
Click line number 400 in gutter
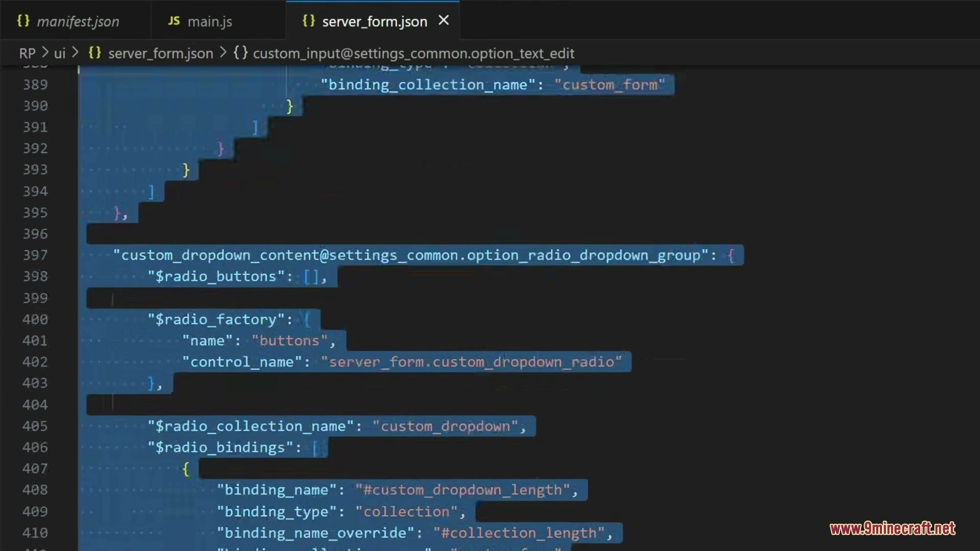point(35,319)
